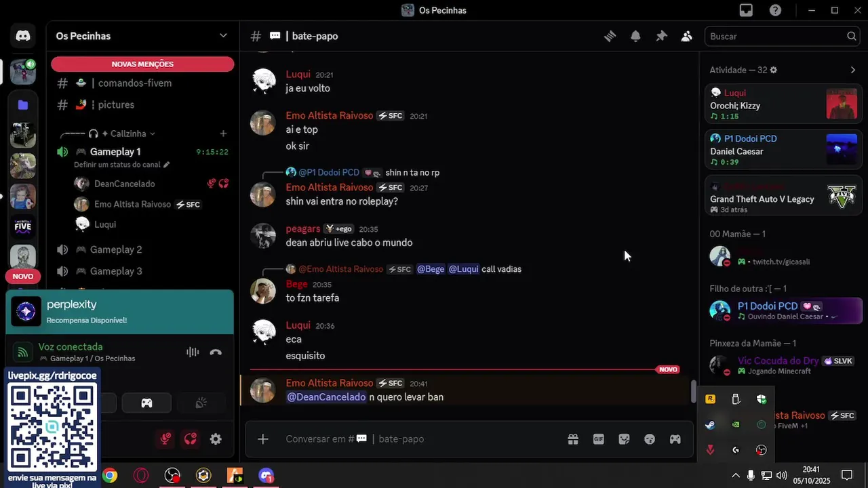Open user settings gear icon
The height and width of the screenshot is (488, 868).
tap(216, 439)
